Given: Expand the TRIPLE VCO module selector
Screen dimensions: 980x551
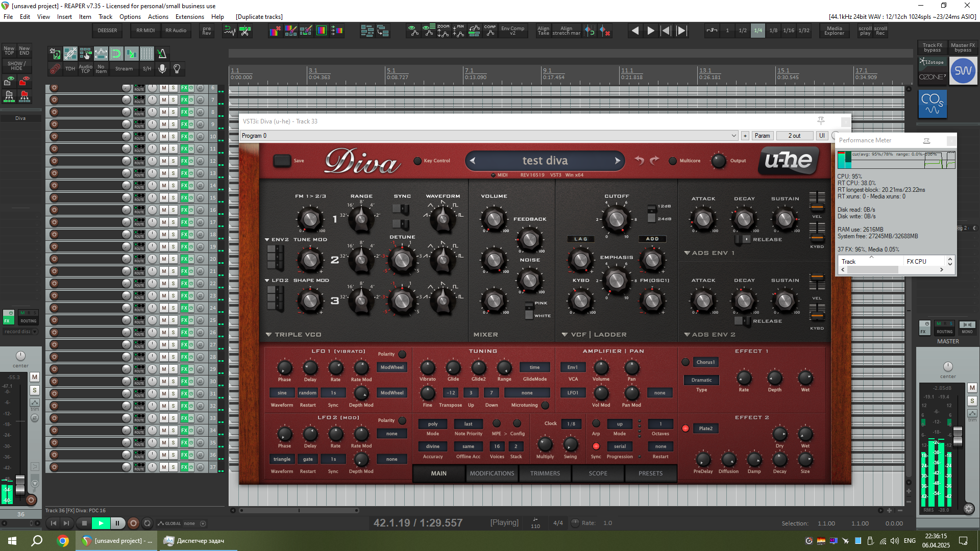Looking at the screenshot, I should [269, 335].
